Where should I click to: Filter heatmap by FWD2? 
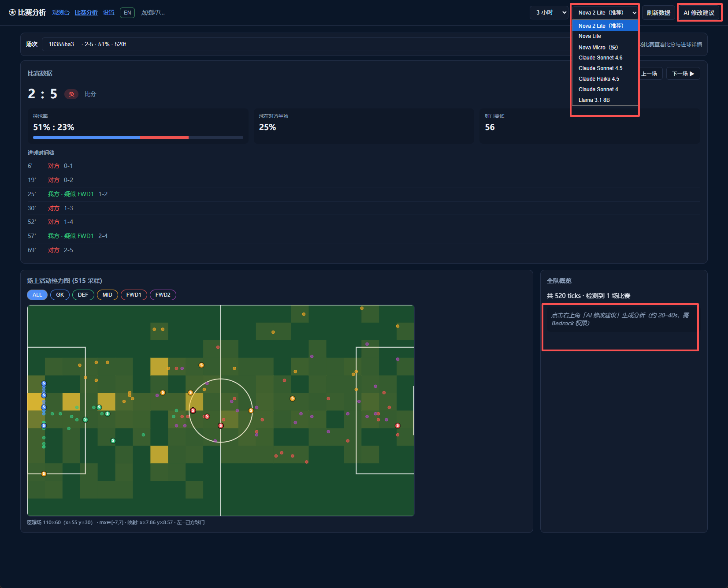163,295
